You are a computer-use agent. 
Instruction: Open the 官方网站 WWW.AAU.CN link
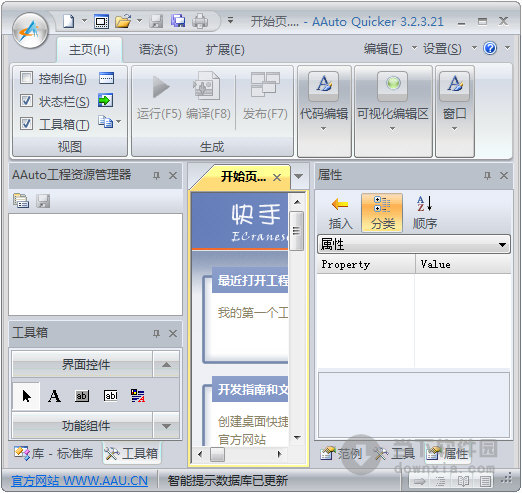[79, 481]
